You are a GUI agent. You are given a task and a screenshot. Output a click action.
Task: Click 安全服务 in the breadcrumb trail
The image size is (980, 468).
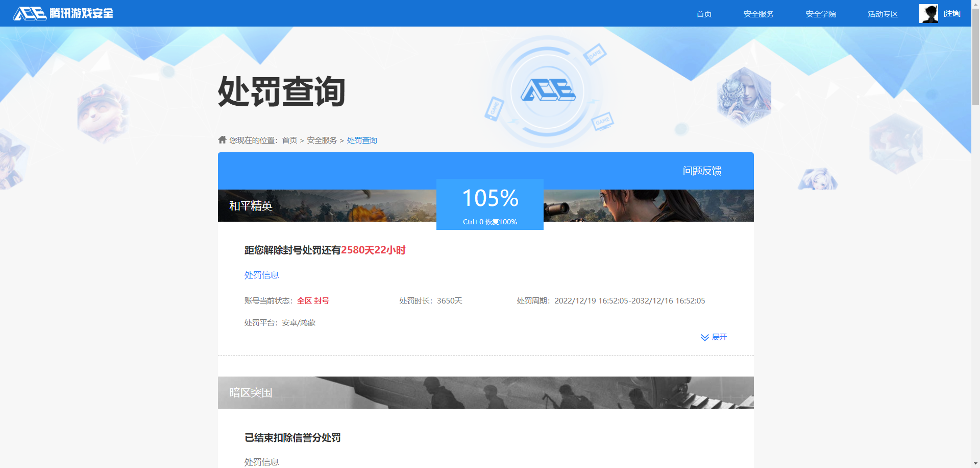pos(321,139)
